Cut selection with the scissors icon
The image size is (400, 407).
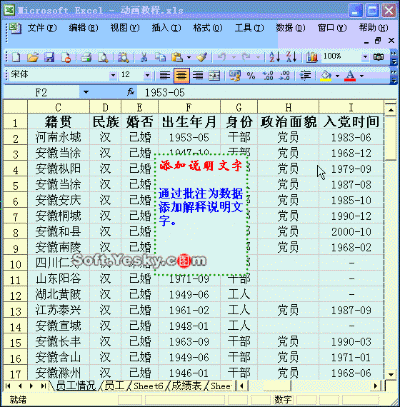pyautogui.click(x=144, y=57)
